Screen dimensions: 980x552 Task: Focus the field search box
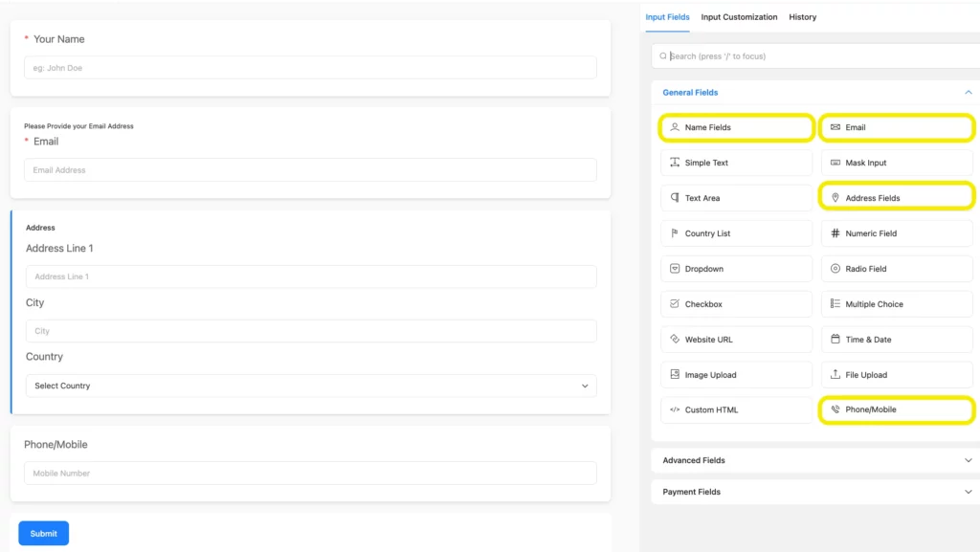[x=815, y=56]
